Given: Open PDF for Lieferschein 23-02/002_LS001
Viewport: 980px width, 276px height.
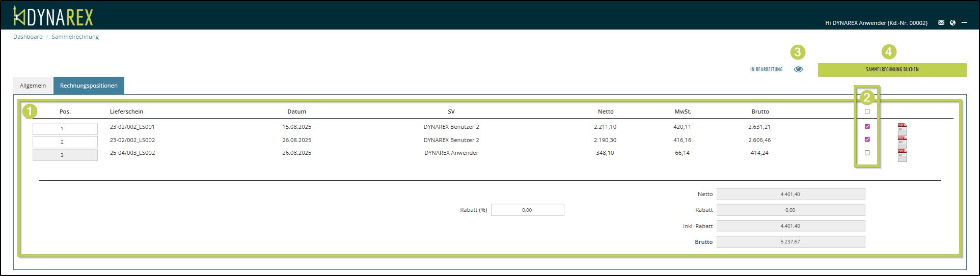Looking at the screenshot, I should coord(902,129).
